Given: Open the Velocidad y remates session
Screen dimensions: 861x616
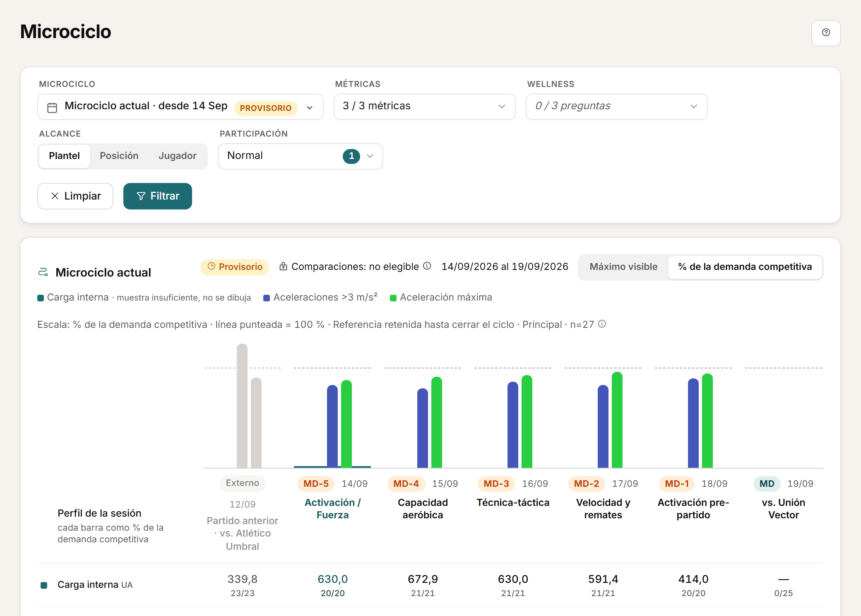Looking at the screenshot, I should point(603,509).
